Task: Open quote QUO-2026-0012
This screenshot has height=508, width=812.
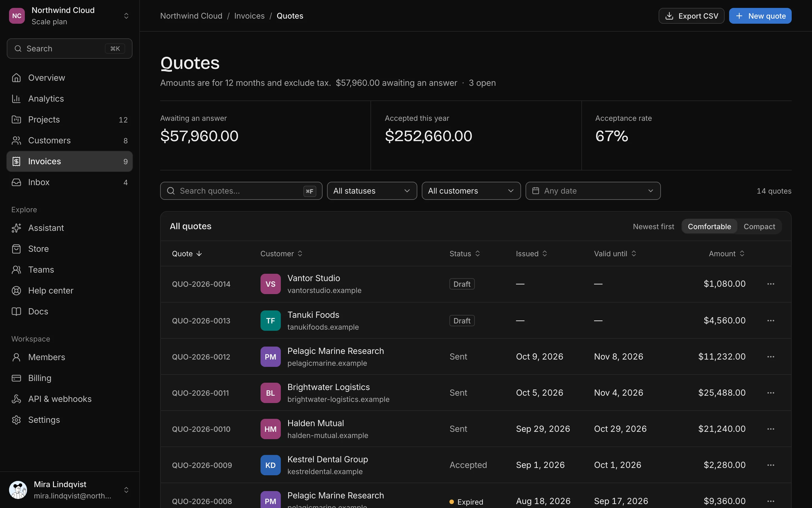Action: click(x=201, y=357)
